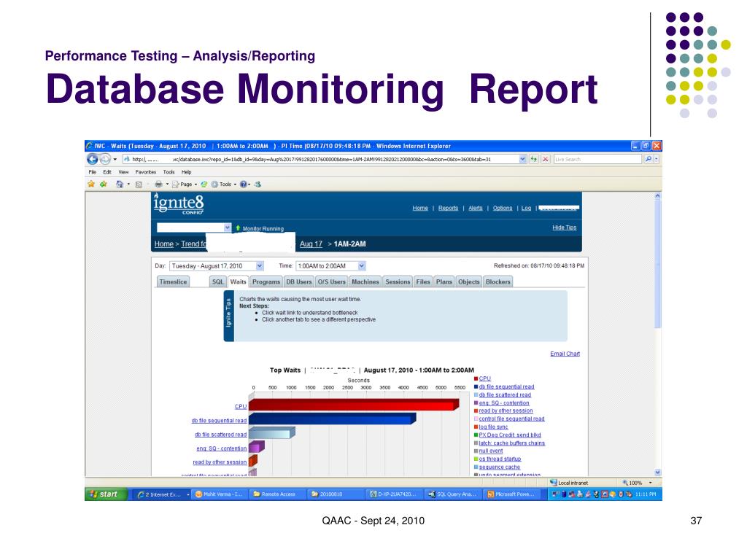The width and height of the screenshot is (747, 560).
Task: Open the address bar URL history dropdown
Action: coord(522,159)
